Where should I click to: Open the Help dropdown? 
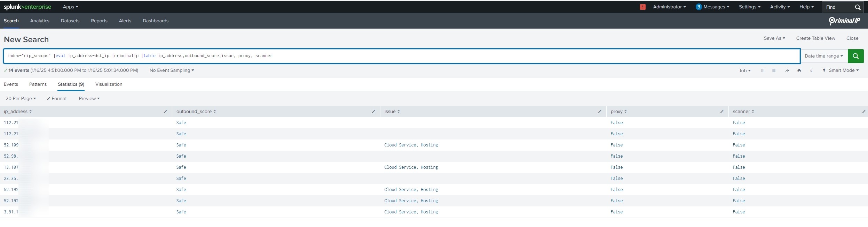point(806,7)
